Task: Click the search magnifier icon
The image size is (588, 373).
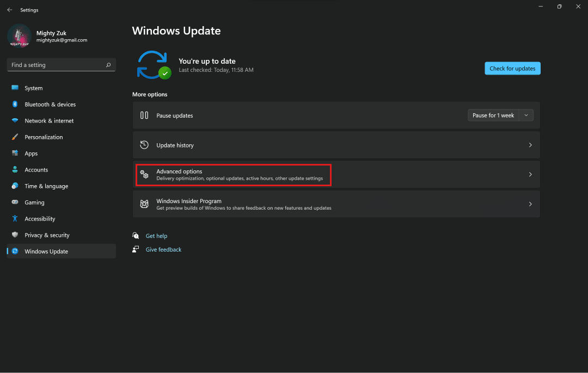Action: click(x=108, y=65)
